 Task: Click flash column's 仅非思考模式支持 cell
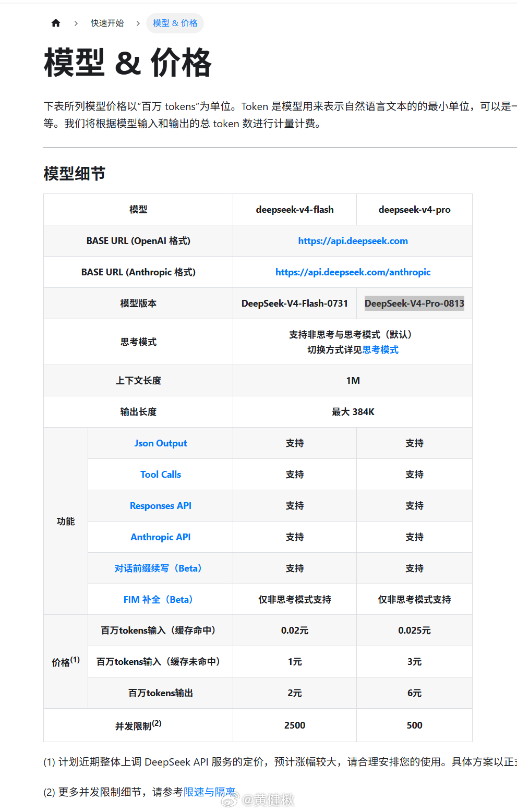(x=295, y=600)
